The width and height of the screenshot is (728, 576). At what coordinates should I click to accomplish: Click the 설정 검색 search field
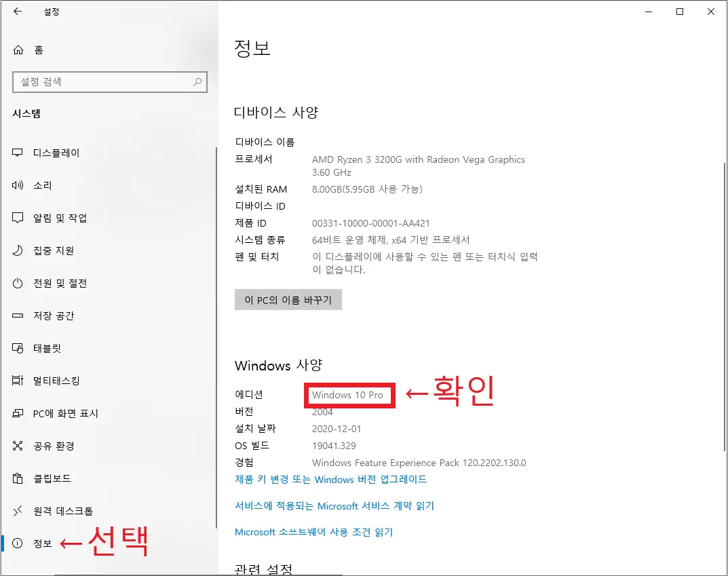(x=109, y=81)
